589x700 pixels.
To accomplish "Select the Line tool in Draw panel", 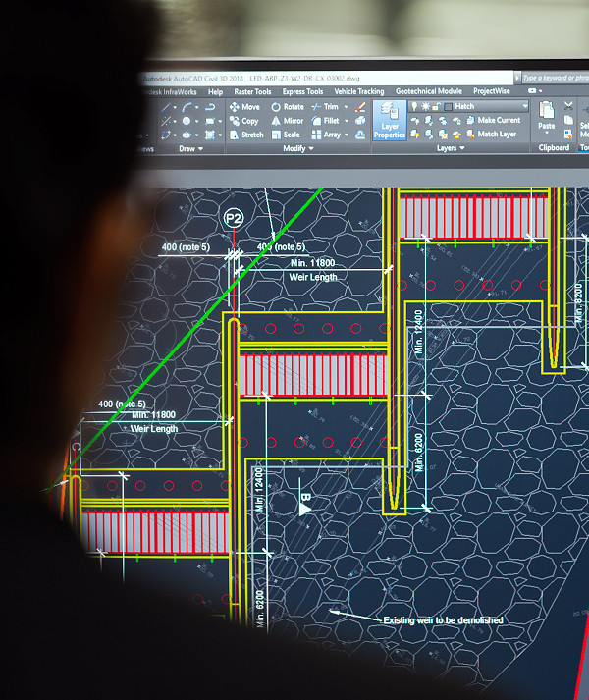I will [x=167, y=107].
